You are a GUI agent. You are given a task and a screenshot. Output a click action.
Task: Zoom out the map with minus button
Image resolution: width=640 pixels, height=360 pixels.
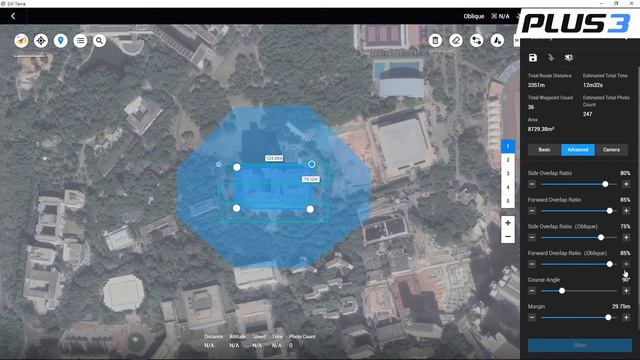pyautogui.click(x=508, y=236)
